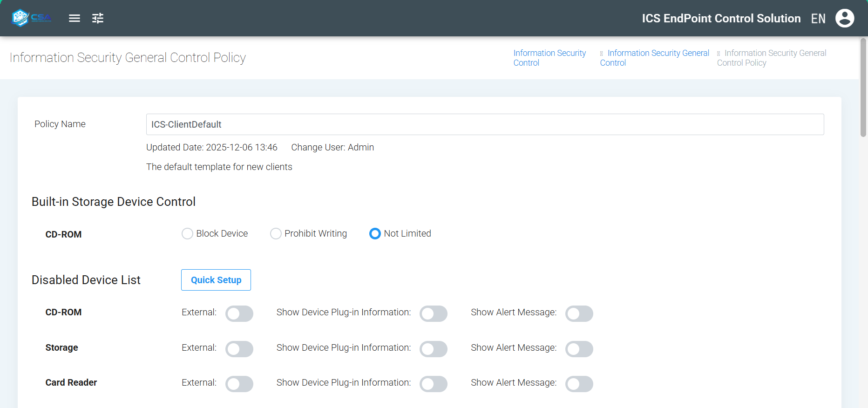Enable Show Alert Message for Storage
The width and height of the screenshot is (868, 408).
[x=579, y=349]
